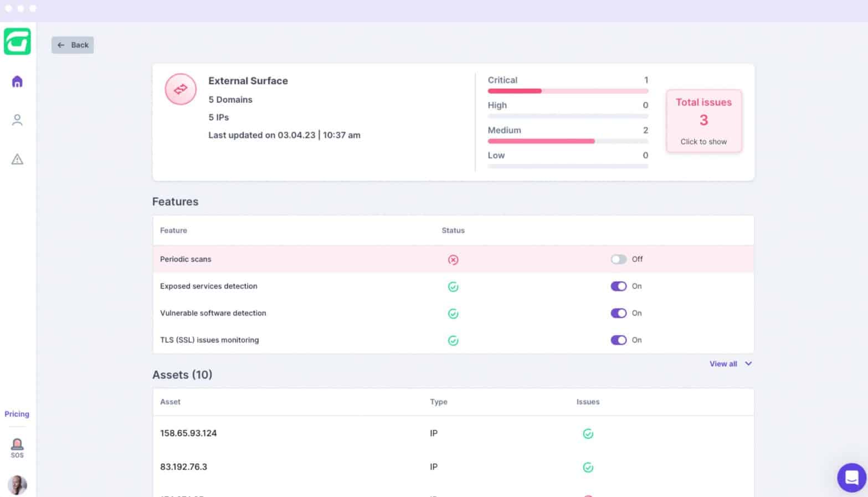
Task: Open the Home dashboard from sidebar
Action: (17, 81)
